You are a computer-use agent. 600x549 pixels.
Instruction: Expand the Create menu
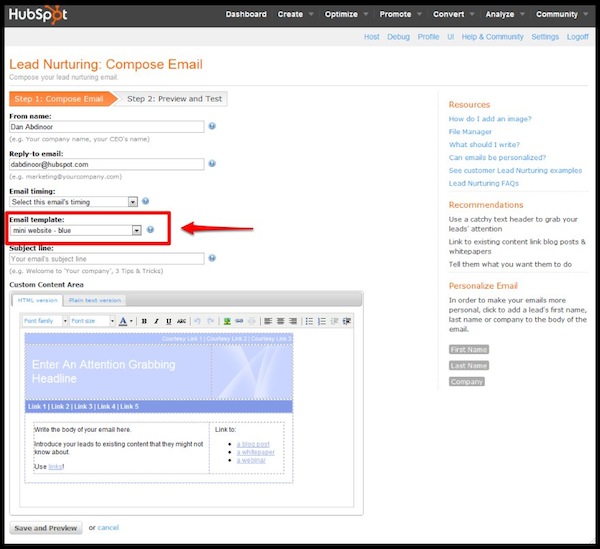tap(295, 14)
